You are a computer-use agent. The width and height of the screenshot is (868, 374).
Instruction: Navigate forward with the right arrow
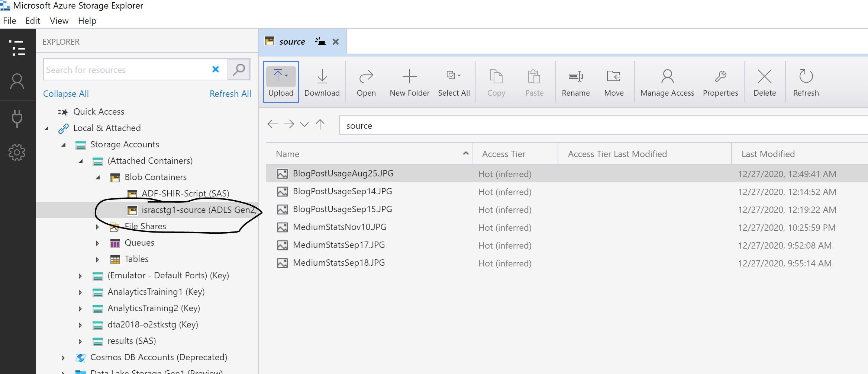(x=289, y=124)
